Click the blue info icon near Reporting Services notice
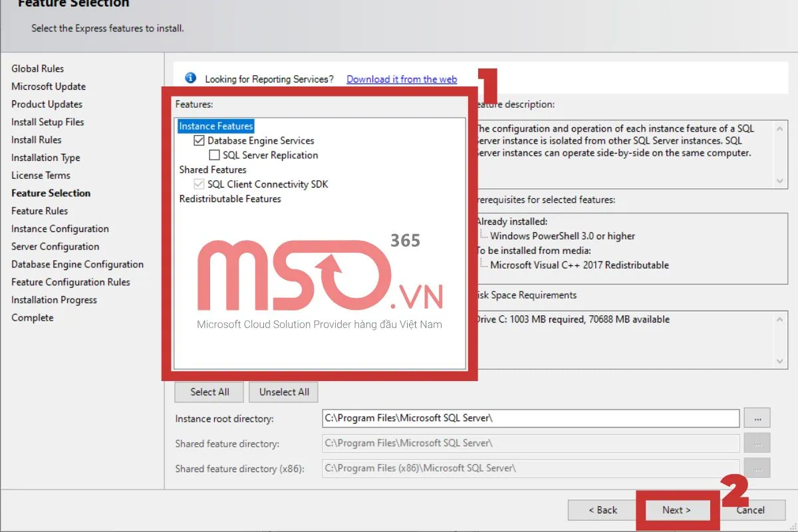Viewport: 798px width, 532px height. pyautogui.click(x=190, y=78)
